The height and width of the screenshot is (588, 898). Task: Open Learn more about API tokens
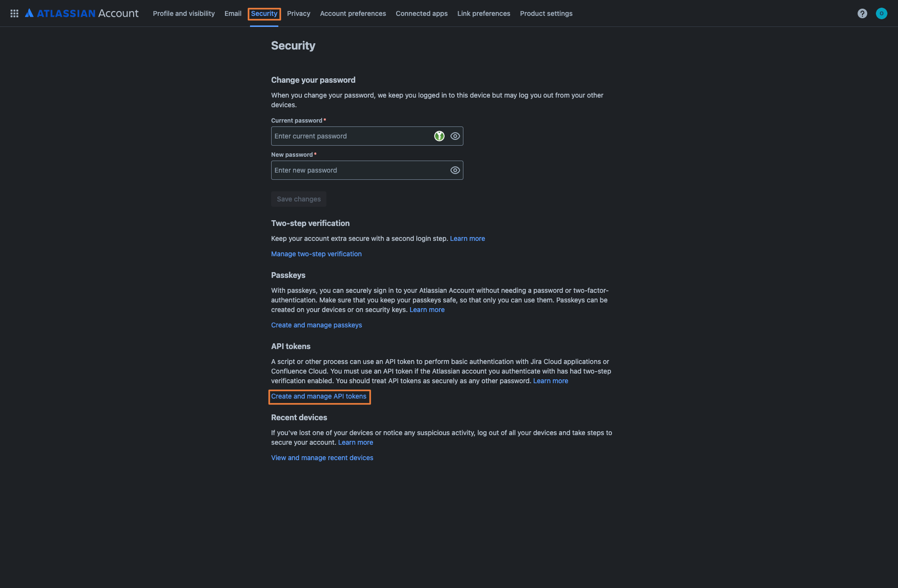(550, 380)
